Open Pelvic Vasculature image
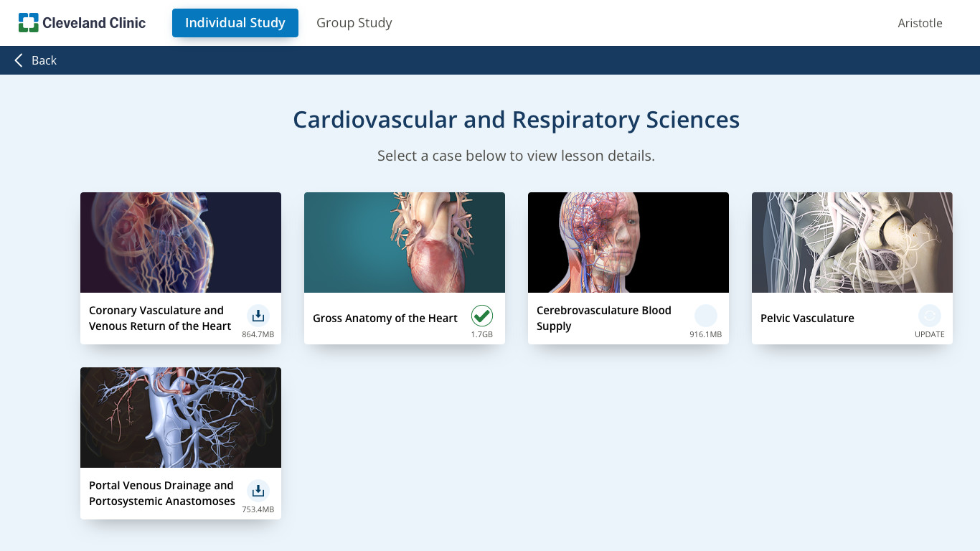 (852, 242)
